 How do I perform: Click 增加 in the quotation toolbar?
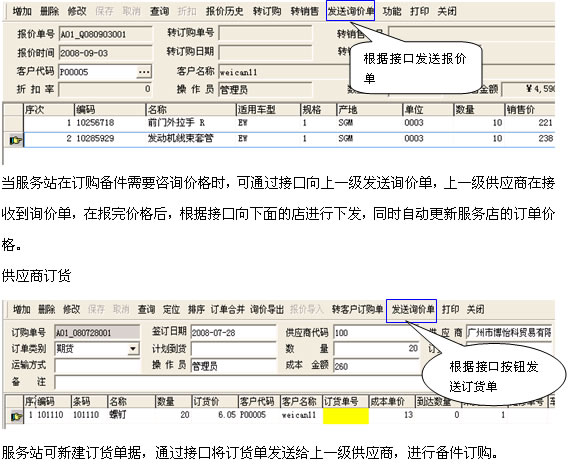22,11
